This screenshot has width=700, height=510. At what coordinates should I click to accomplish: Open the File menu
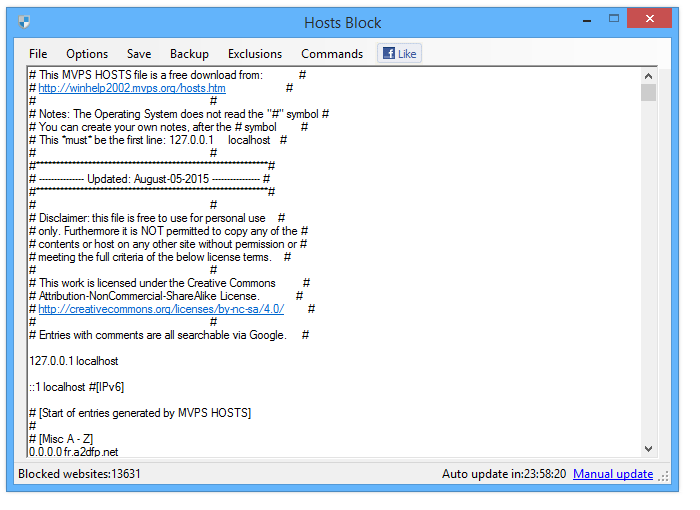38,54
